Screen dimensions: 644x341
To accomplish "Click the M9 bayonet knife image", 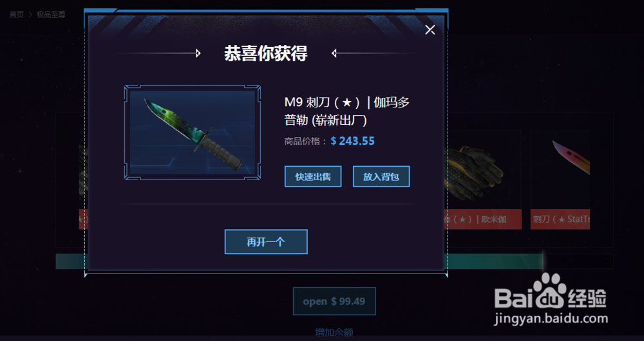I will (192, 133).
